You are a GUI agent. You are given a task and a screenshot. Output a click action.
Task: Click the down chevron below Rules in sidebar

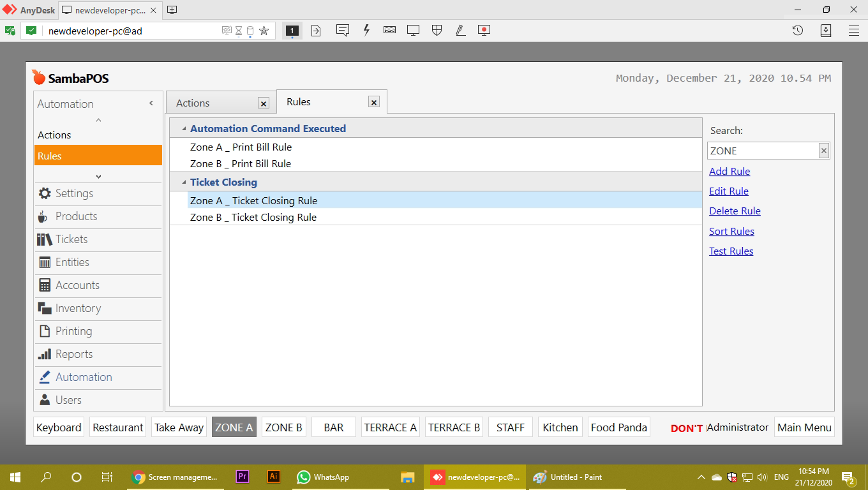(x=98, y=176)
